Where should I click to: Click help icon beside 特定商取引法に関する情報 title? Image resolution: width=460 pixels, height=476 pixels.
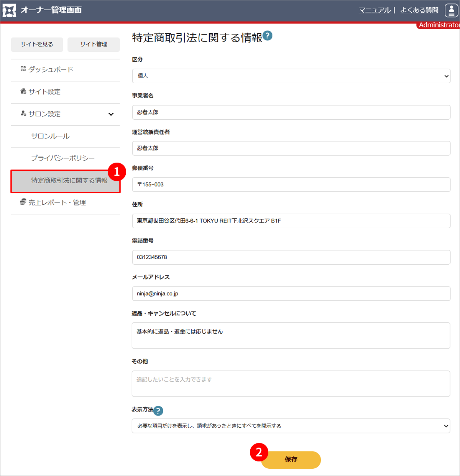[x=268, y=36]
